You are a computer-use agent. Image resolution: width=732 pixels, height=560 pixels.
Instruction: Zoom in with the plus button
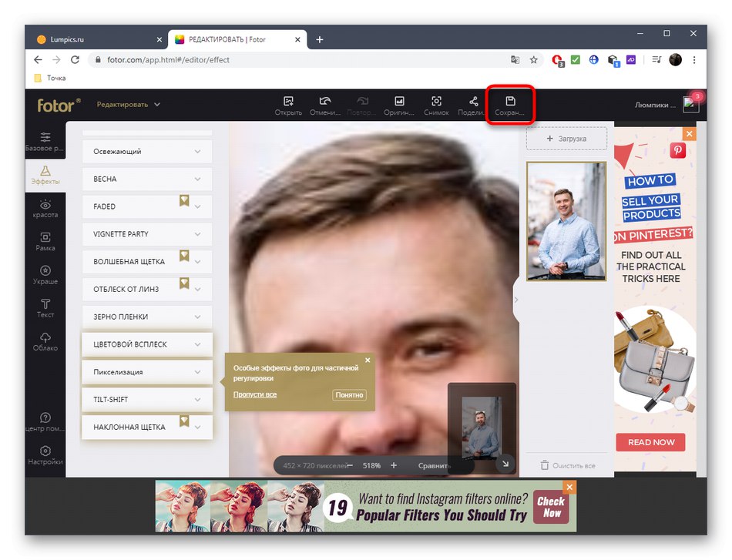pos(394,465)
